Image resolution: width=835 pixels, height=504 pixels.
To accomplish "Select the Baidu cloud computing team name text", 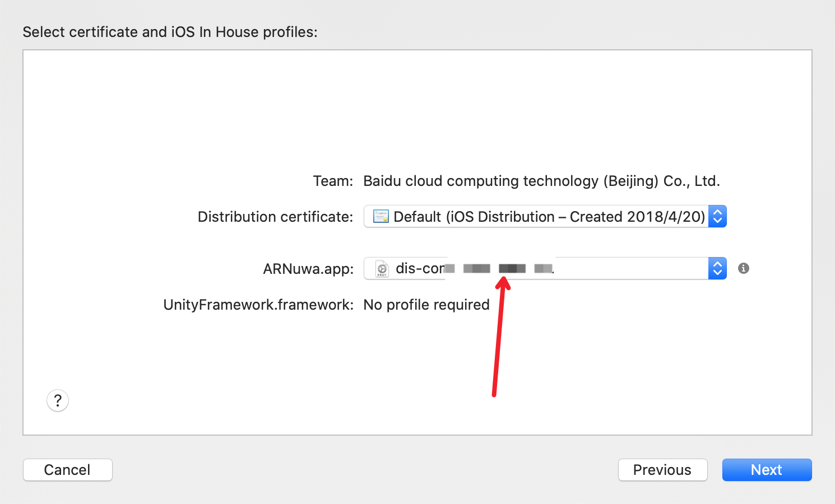I will tap(541, 181).
